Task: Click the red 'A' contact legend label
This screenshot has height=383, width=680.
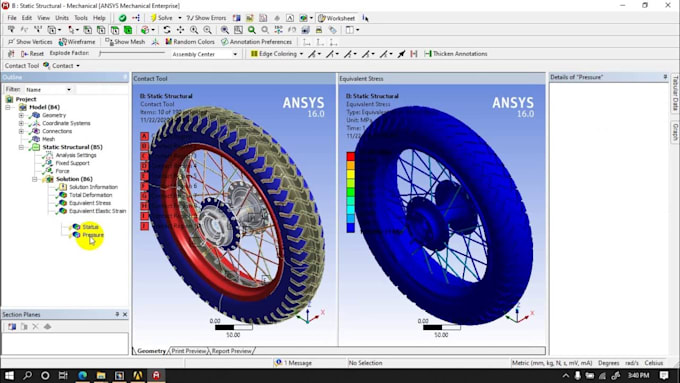Action: pos(144,136)
